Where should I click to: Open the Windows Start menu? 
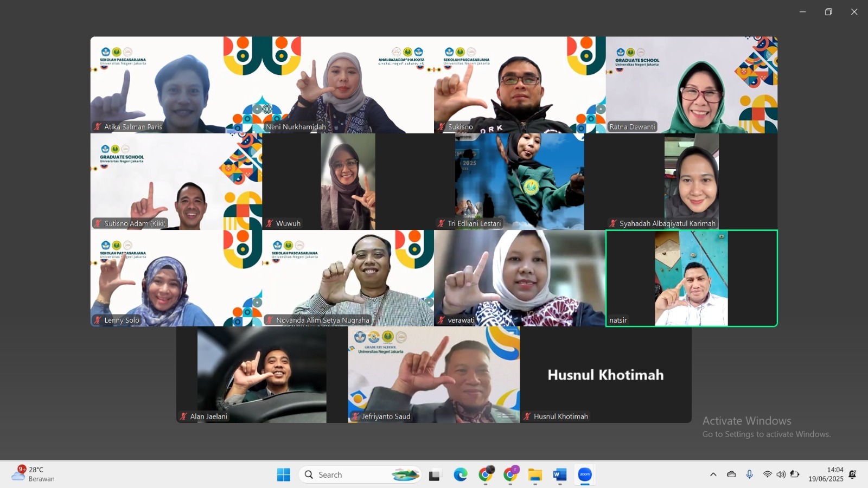pyautogui.click(x=283, y=475)
